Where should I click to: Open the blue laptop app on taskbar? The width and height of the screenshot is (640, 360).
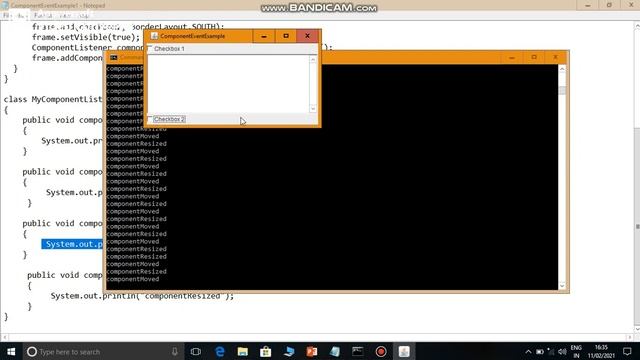(289, 351)
